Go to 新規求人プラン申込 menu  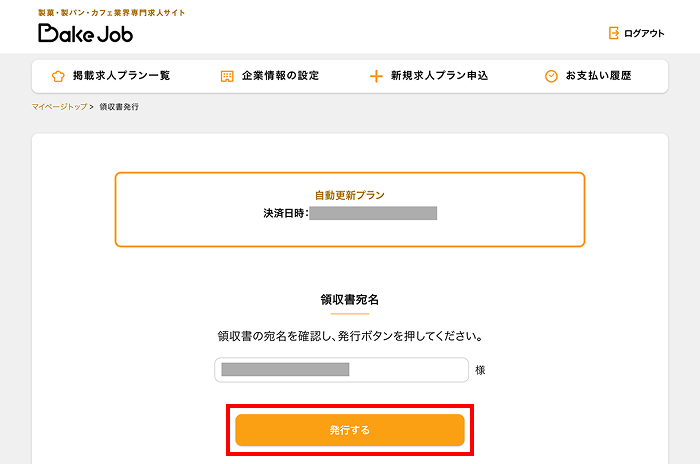(x=437, y=76)
